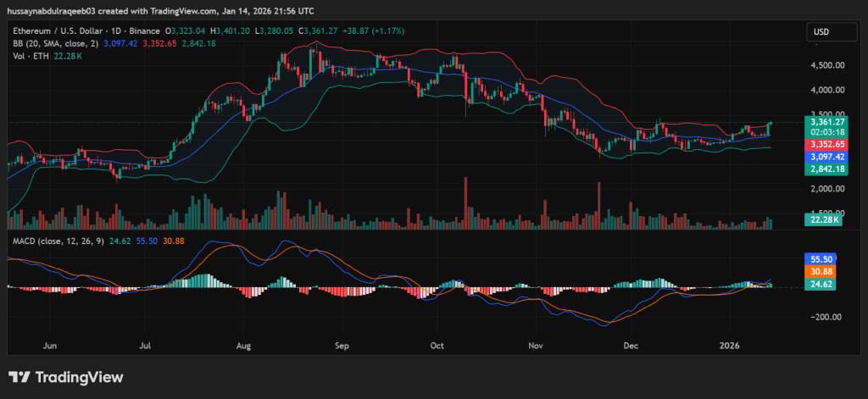Screen dimensions: 868x399
Task: Open the USD currency selector
Action: coord(821,31)
